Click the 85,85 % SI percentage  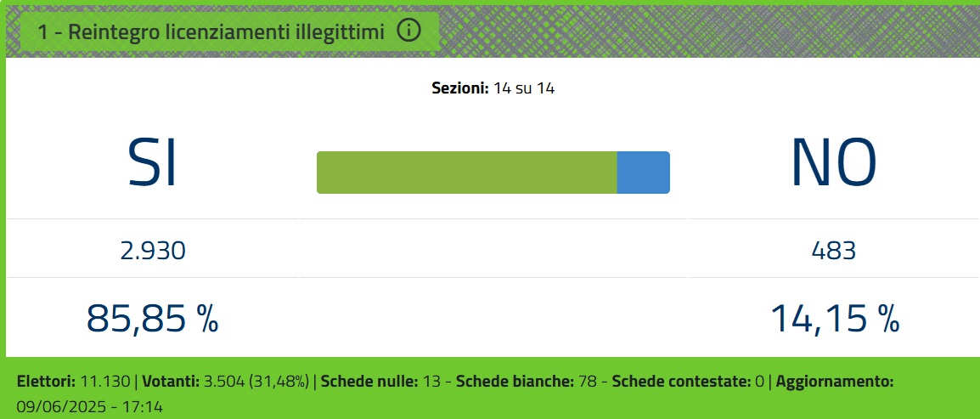[x=153, y=318]
